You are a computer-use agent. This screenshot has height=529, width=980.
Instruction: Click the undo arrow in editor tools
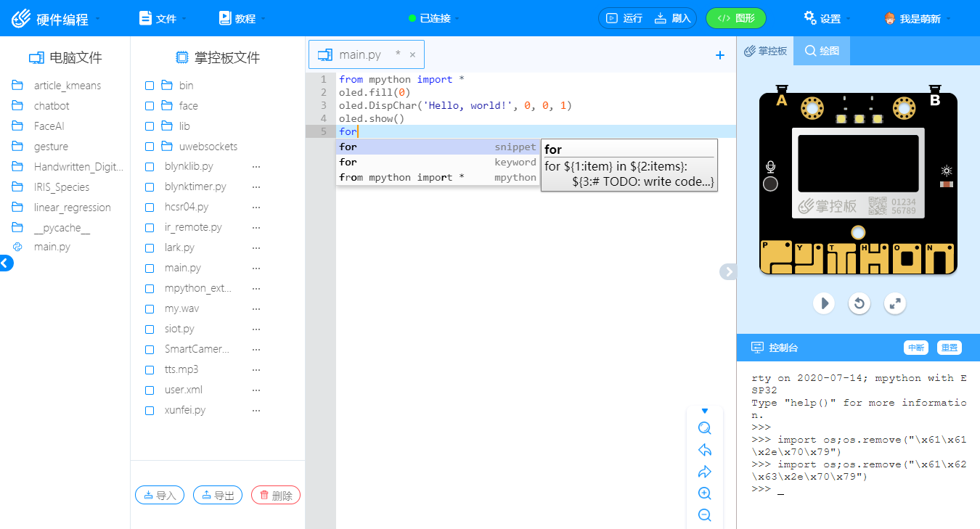click(704, 450)
